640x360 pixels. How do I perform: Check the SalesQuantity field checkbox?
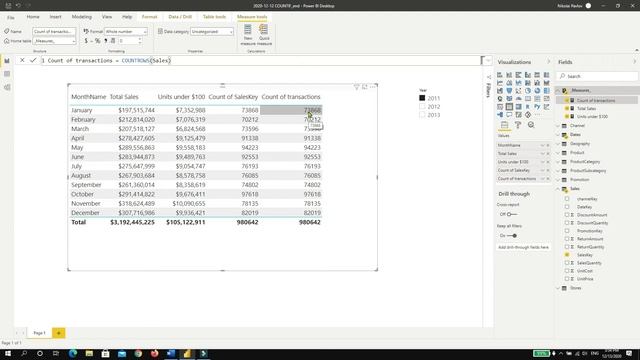coord(567,263)
